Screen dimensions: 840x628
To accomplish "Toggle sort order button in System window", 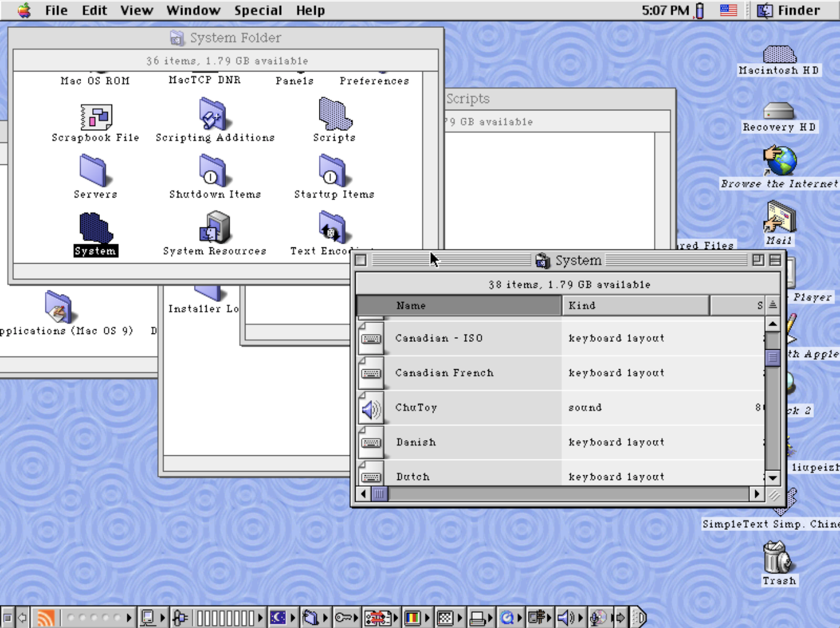I will tap(772, 305).
